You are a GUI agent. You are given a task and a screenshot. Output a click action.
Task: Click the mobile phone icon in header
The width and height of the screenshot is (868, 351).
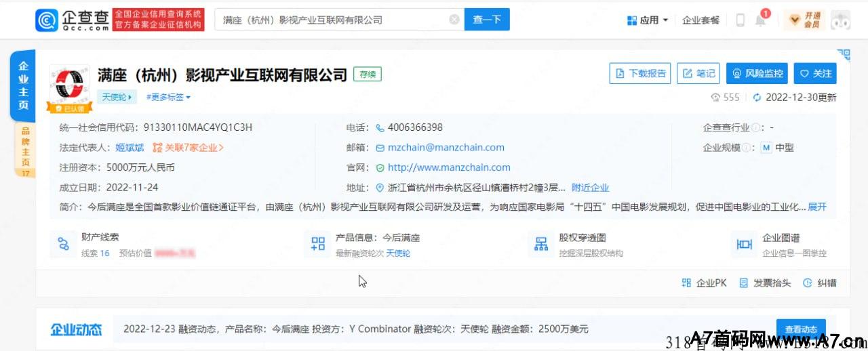(740, 20)
